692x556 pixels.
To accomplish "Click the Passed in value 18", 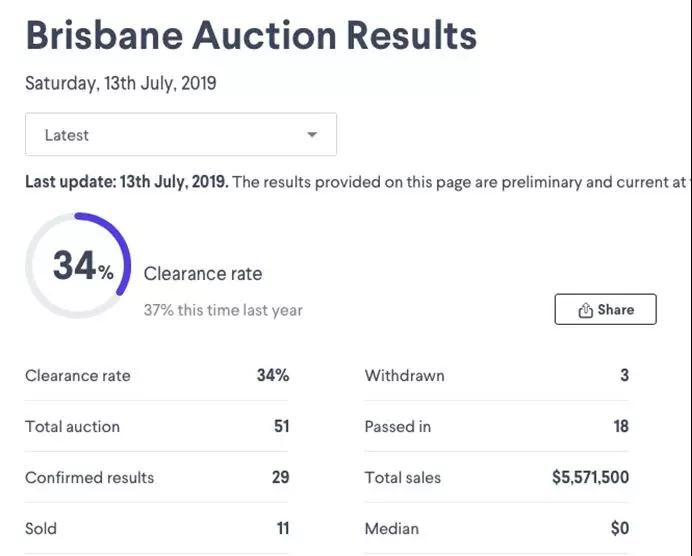I will coord(621,426).
